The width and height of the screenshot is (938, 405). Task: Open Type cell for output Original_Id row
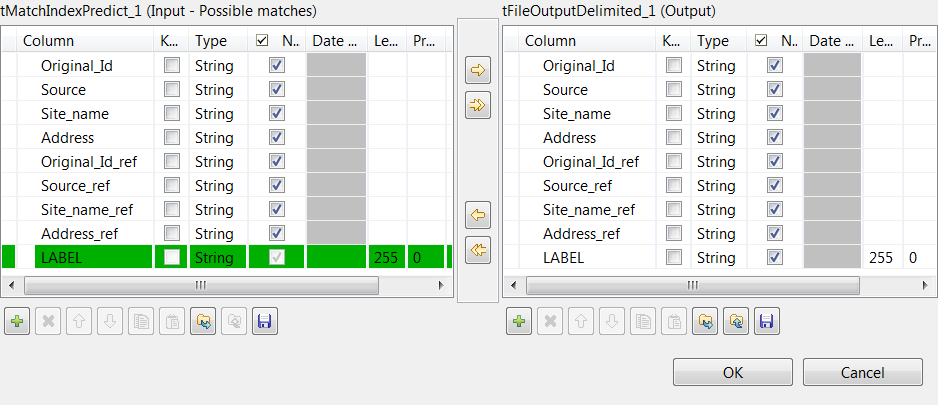720,65
